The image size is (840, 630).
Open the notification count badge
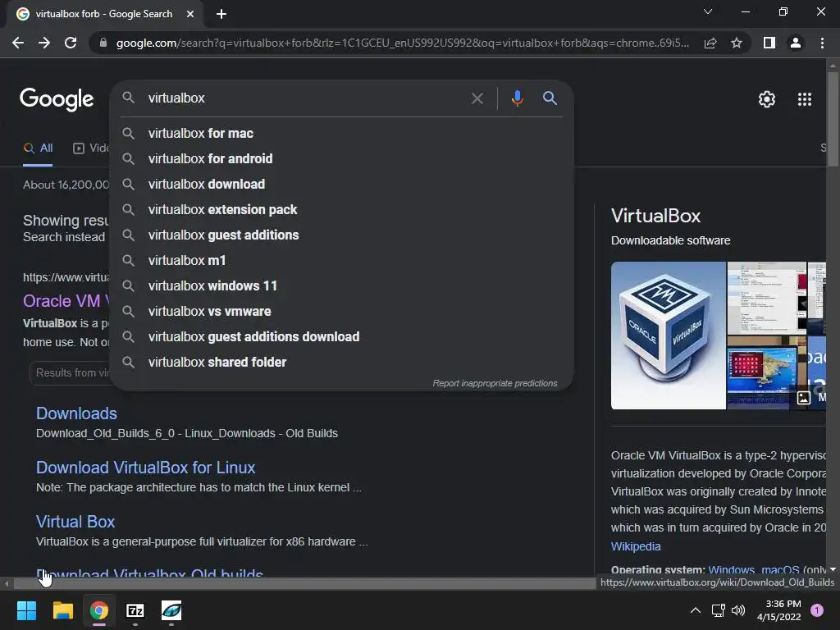817,610
